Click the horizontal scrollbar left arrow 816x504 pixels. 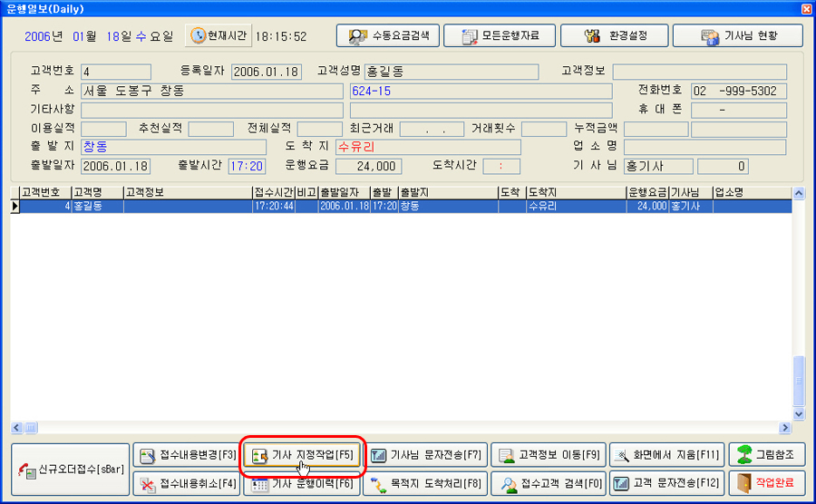pos(16,428)
